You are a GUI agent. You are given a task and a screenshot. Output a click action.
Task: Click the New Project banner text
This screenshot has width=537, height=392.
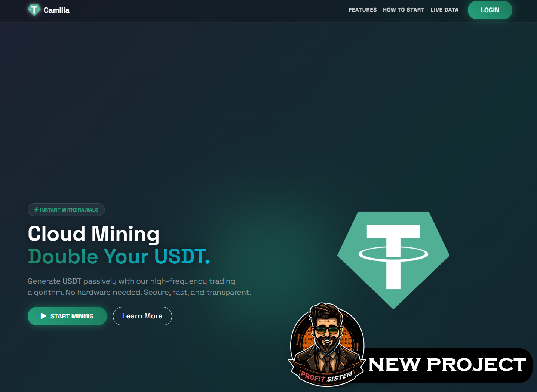click(447, 365)
